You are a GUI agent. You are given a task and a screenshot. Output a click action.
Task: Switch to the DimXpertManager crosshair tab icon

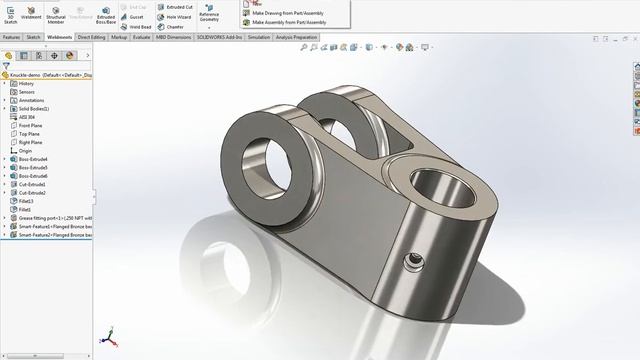(x=54, y=56)
